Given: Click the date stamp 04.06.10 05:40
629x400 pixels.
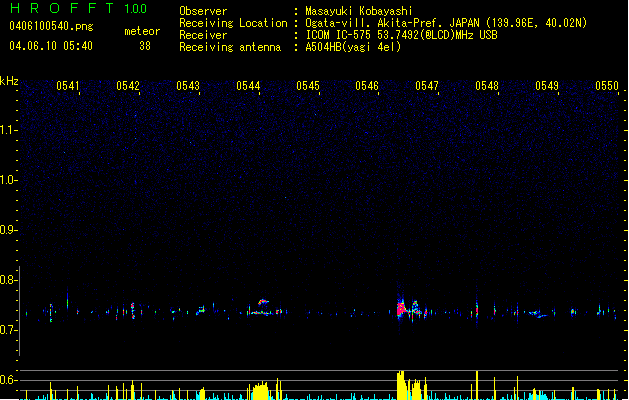Looking at the screenshot, I should 51,46.
